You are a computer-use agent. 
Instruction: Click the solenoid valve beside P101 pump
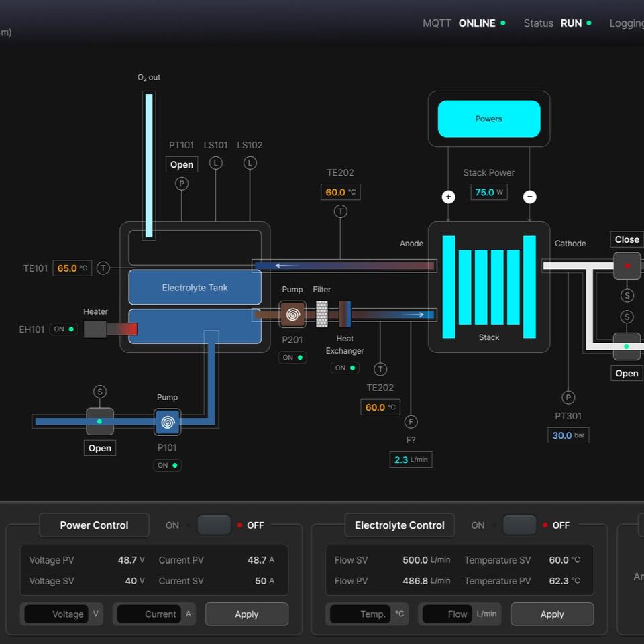pos(100,421)
